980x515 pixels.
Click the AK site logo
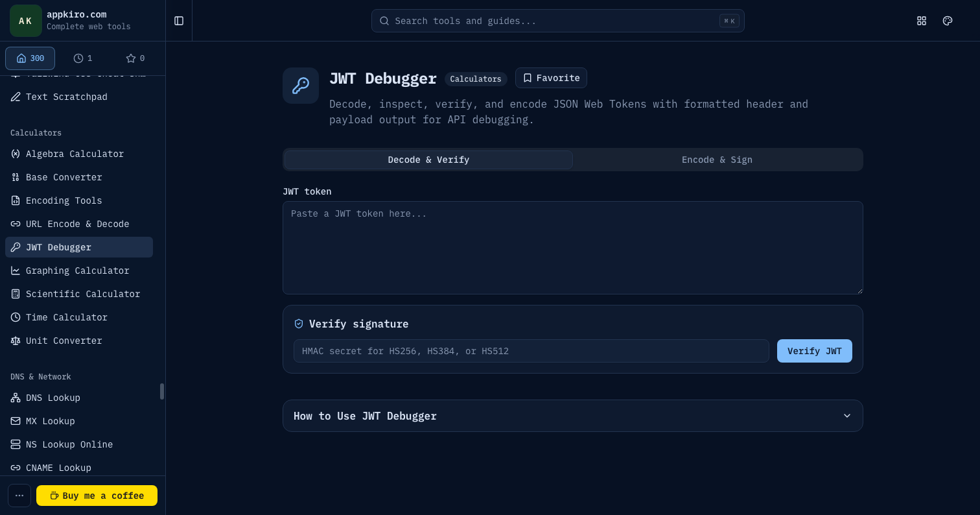pos(26,21)
